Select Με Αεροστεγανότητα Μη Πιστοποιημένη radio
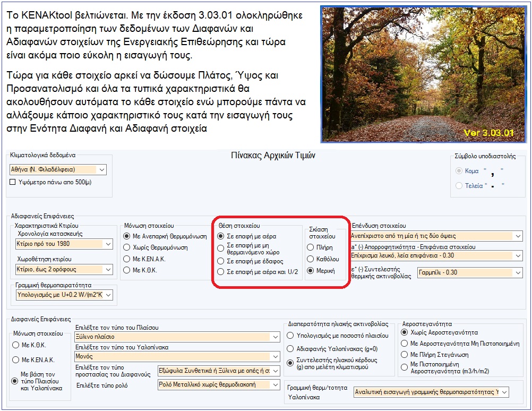The width and height of the screenshot is (532, 411). pyautogui.click(x=405, y=344)
